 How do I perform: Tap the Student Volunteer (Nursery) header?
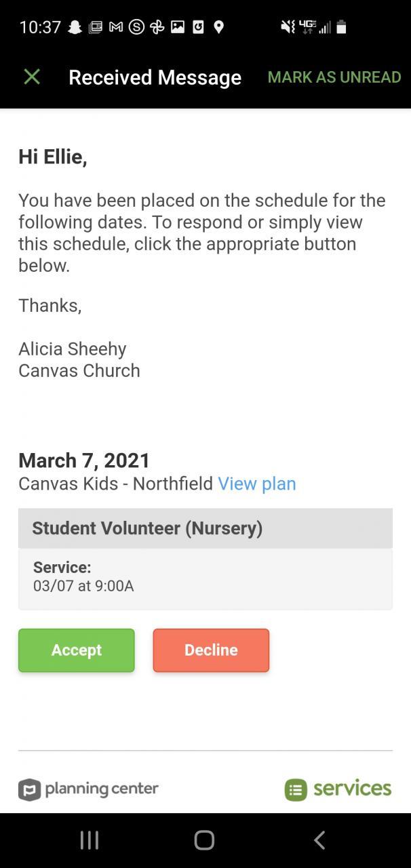pos(205,528)
